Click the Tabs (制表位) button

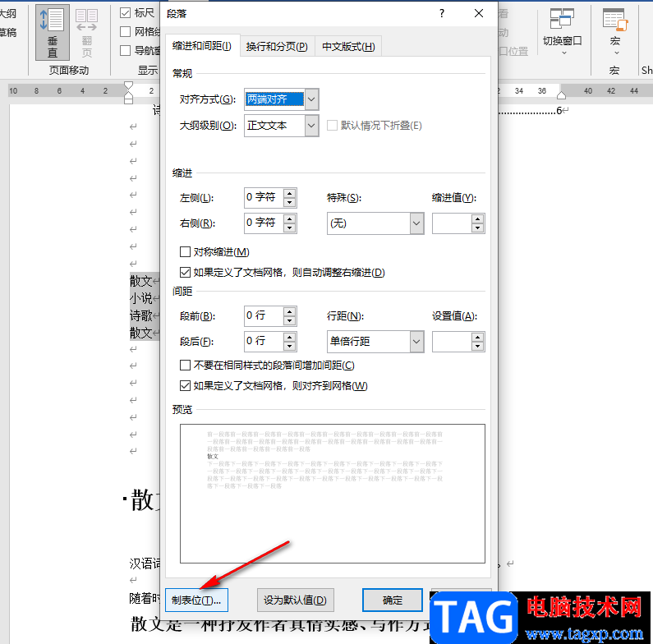coord(196,600)
